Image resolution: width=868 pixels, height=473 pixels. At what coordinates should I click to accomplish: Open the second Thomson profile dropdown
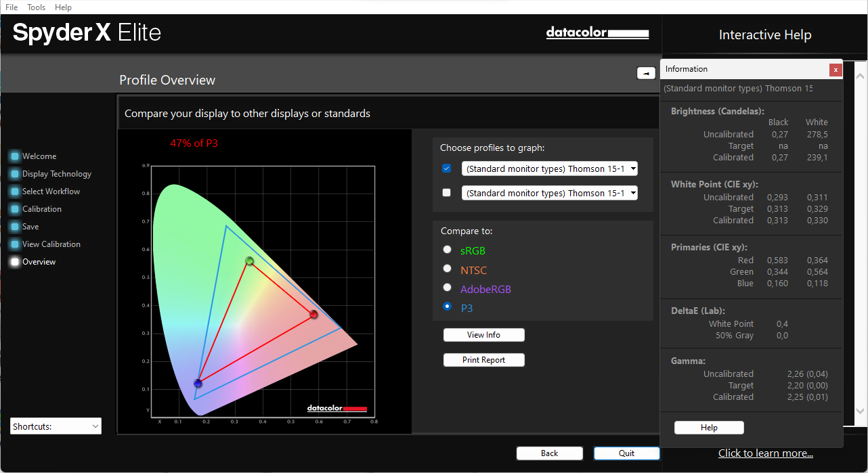(x=550, y=193)
